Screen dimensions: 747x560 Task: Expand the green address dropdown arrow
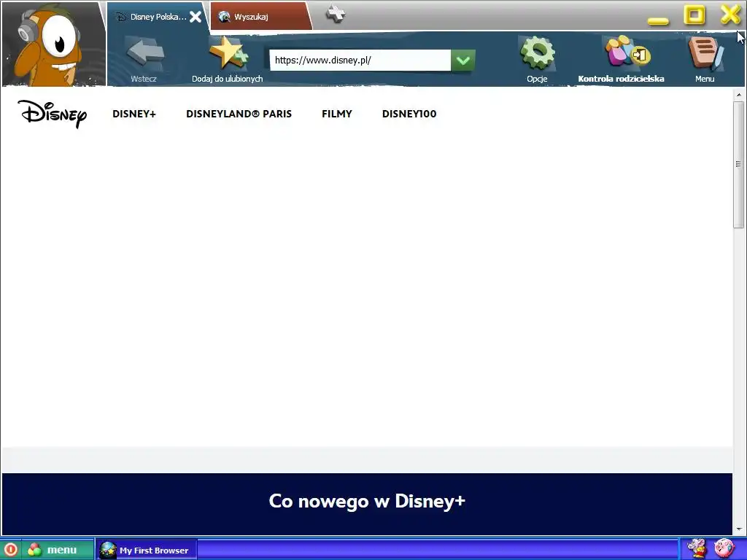(463, 60)
